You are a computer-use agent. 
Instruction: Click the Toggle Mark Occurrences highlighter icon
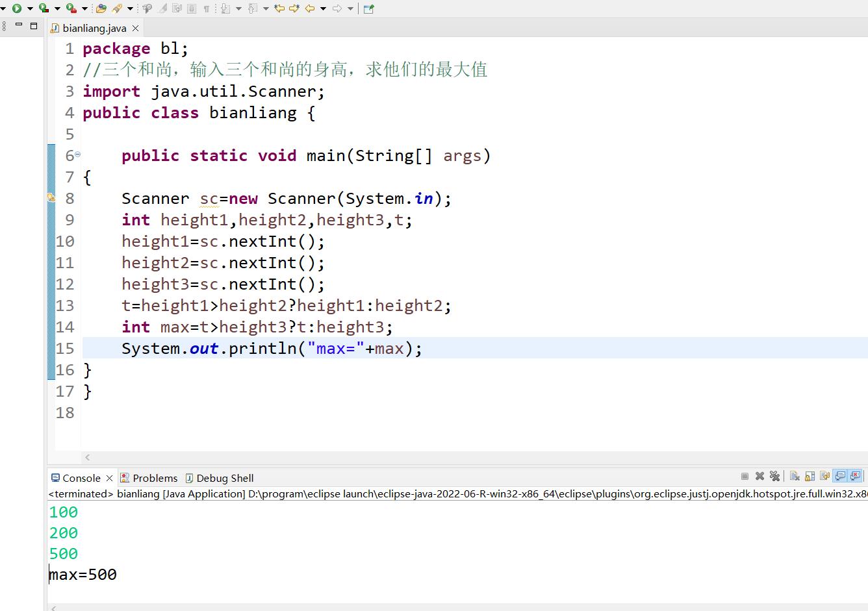click(162, 8)
